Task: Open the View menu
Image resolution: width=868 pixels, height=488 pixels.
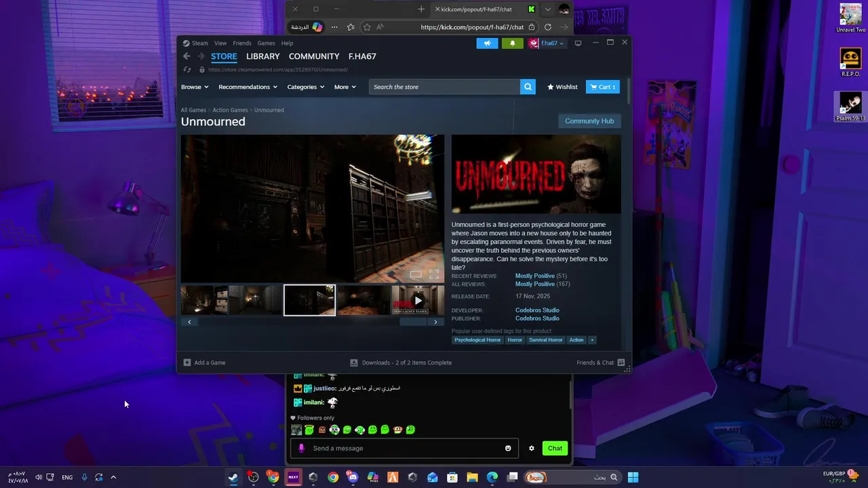Action: tap(220, 43)
